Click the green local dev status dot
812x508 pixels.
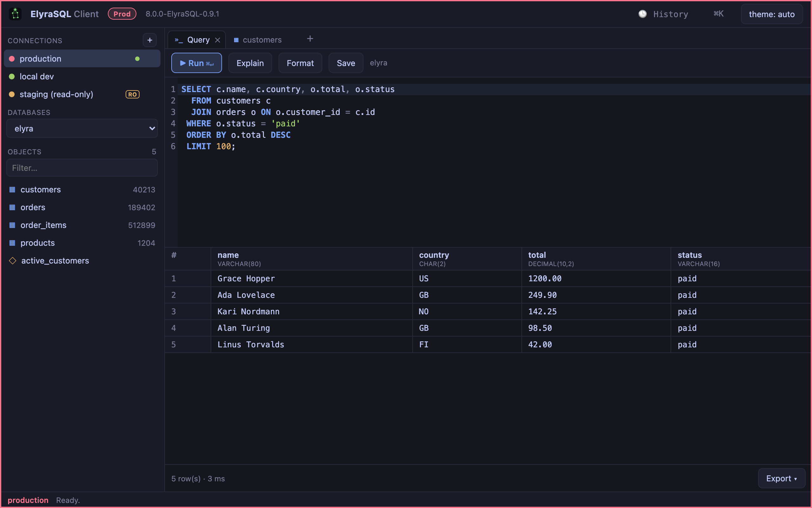pos(12,77)
